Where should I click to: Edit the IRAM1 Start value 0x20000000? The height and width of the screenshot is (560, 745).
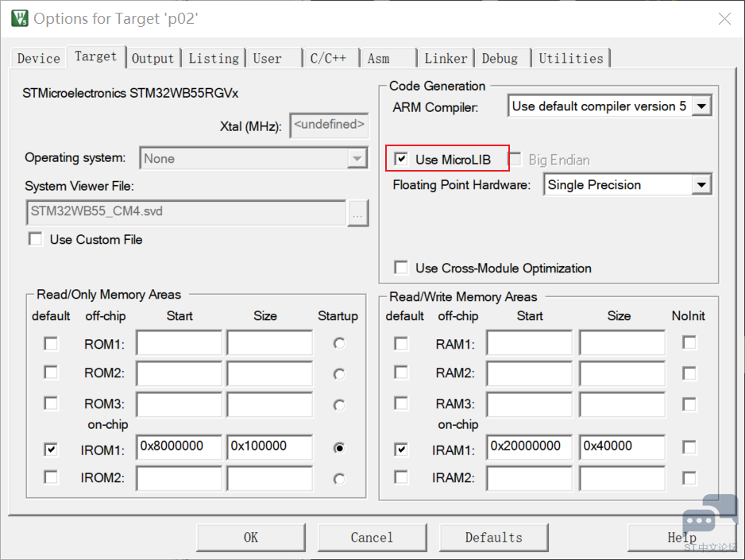529,447
